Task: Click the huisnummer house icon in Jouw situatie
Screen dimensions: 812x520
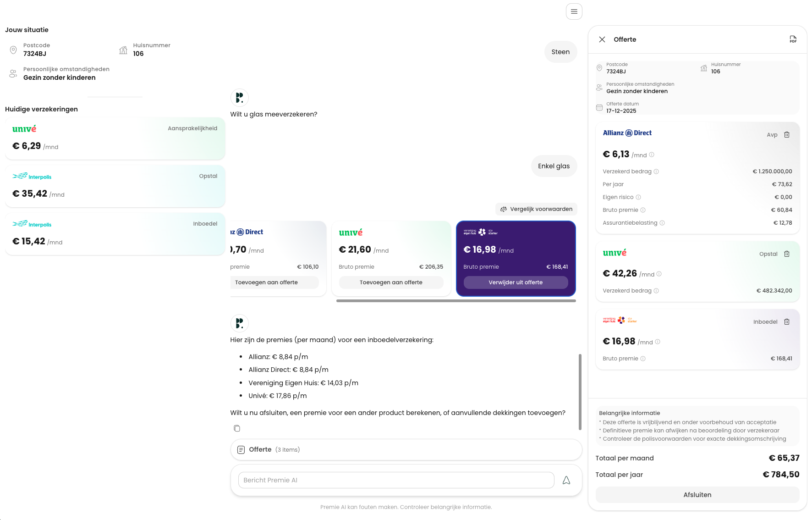Action: coord(123,50)
